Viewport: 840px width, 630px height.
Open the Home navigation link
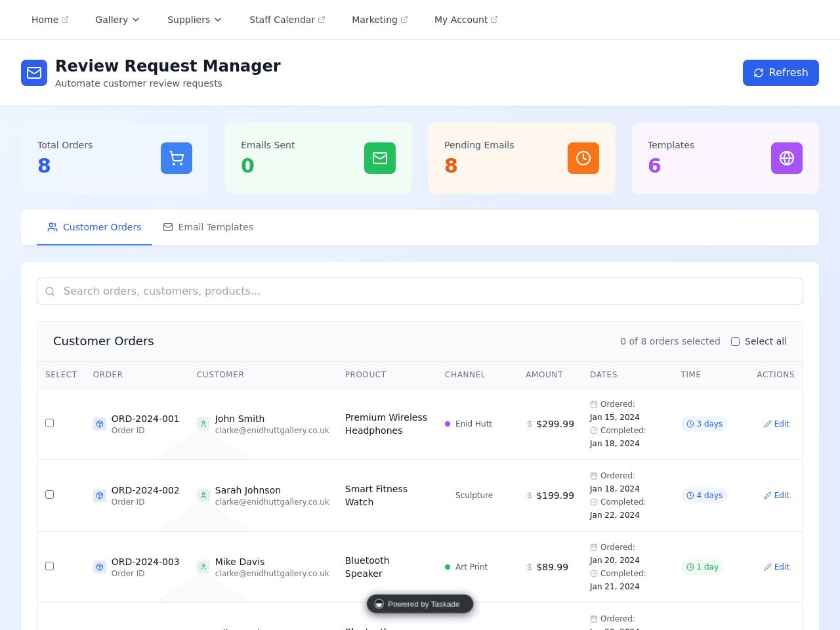tap(50, 20)
